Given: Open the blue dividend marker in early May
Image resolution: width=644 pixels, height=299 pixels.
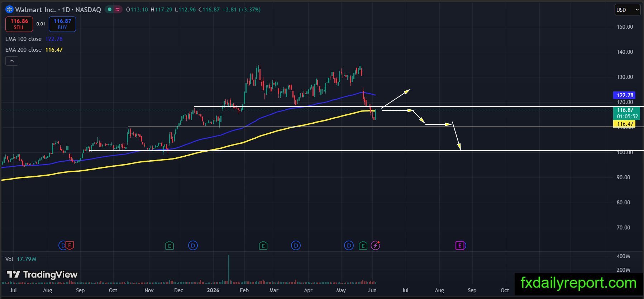Looking at the screenshot, I should coord(349,246).
